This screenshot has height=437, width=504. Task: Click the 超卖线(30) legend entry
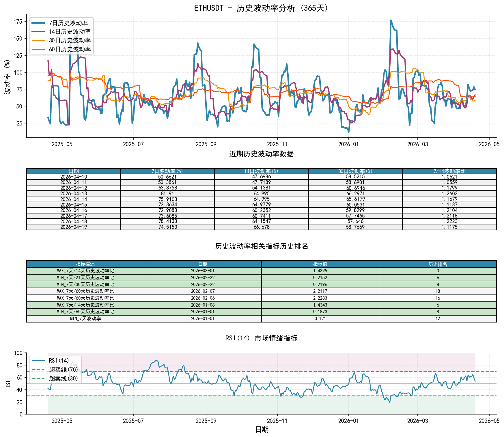coord(55,378)
